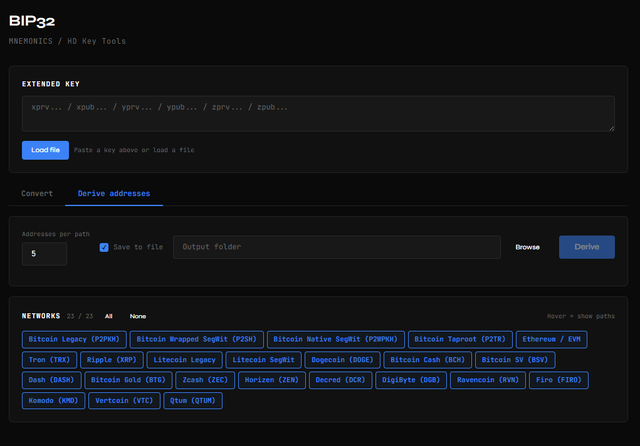Screen dimensions: 640x446
Task: Toggle Litecoin Legacy network chip
Action: click(x=184, y=360)
